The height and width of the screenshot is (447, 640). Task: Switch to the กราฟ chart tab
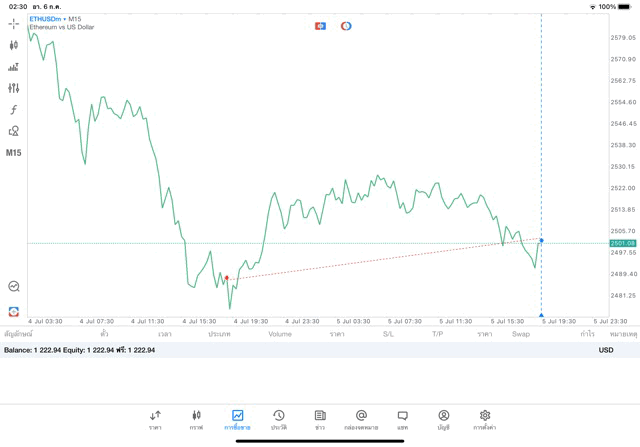196,419
